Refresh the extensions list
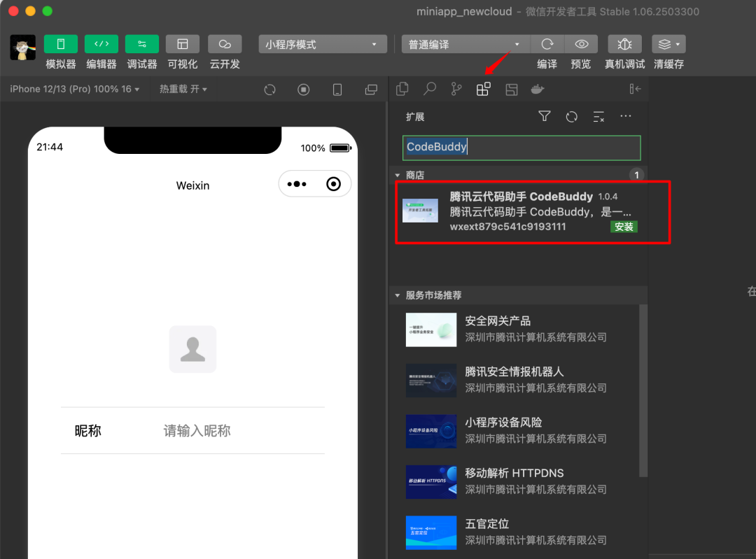The width and height of the screenshot is (756, 559). 572,117
